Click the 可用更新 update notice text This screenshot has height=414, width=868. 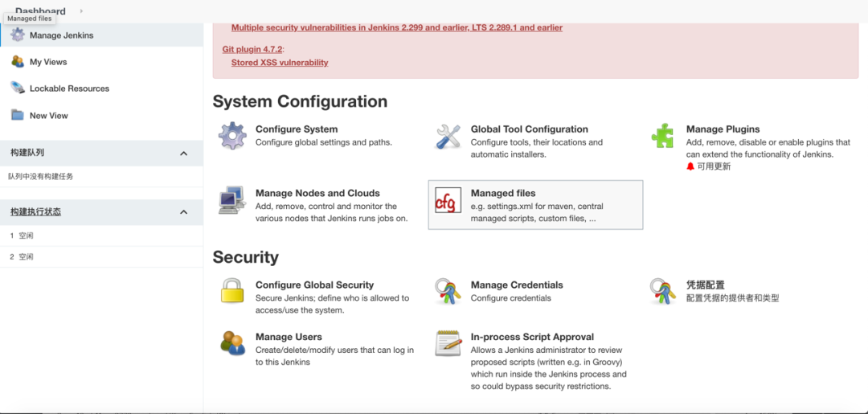tap(714, 166)
